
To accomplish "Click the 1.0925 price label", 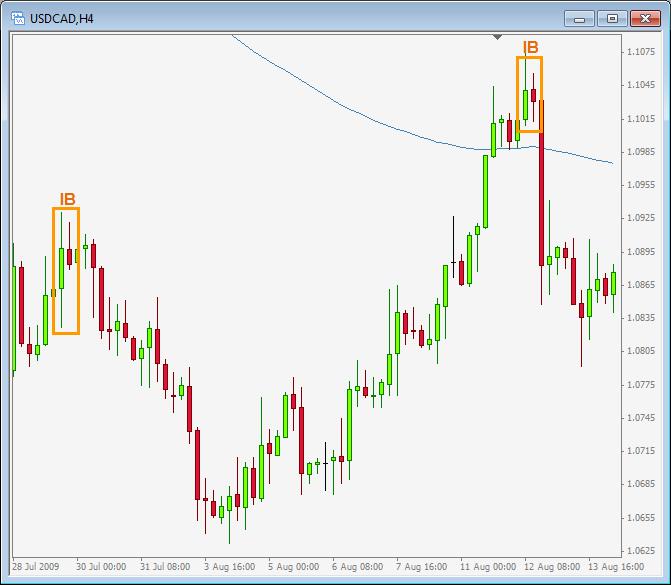I will tap(641, 218).
